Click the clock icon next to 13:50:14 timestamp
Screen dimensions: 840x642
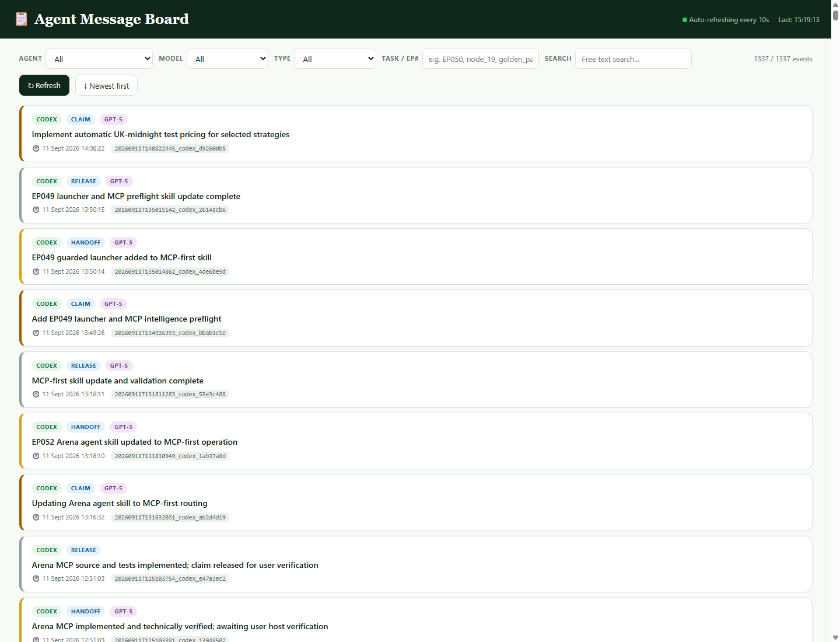click(x=36, y=271)
